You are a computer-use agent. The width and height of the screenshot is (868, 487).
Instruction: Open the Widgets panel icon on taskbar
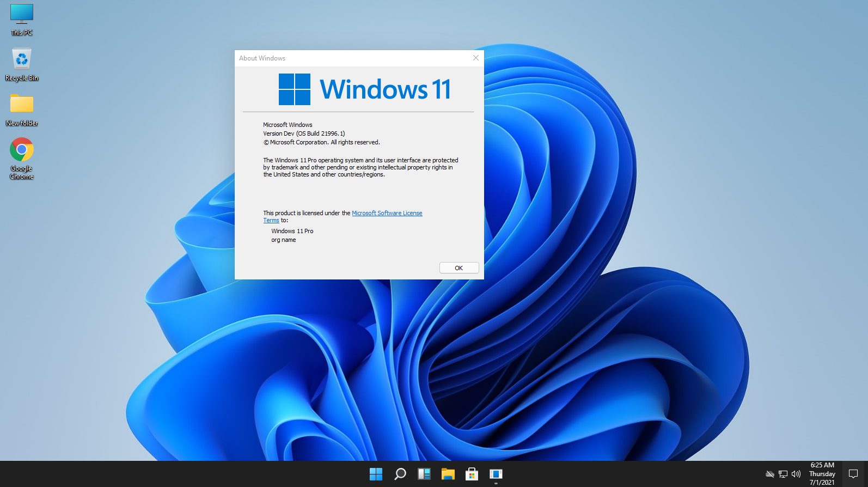click(424, 474)
